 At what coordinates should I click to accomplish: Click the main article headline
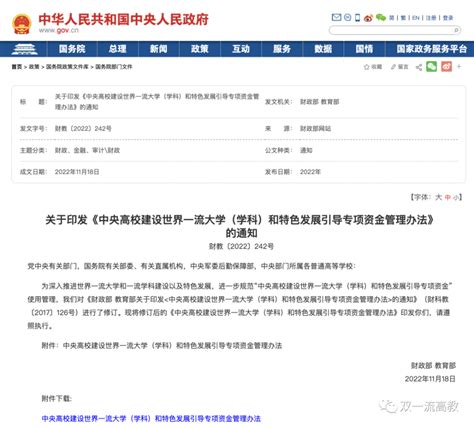pos(240,226)
